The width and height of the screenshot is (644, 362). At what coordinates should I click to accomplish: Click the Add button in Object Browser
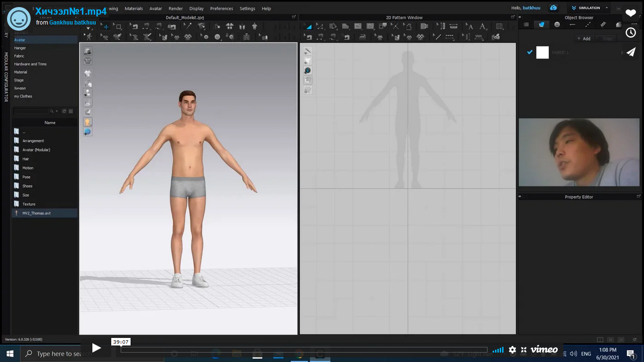pyautogui.click(x=584, y=39)
